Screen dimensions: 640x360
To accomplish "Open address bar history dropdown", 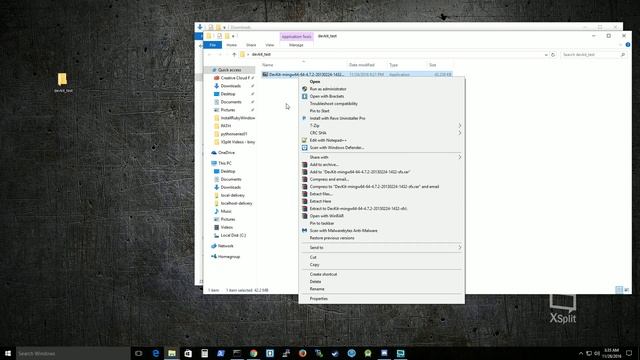I will [546, 55].
